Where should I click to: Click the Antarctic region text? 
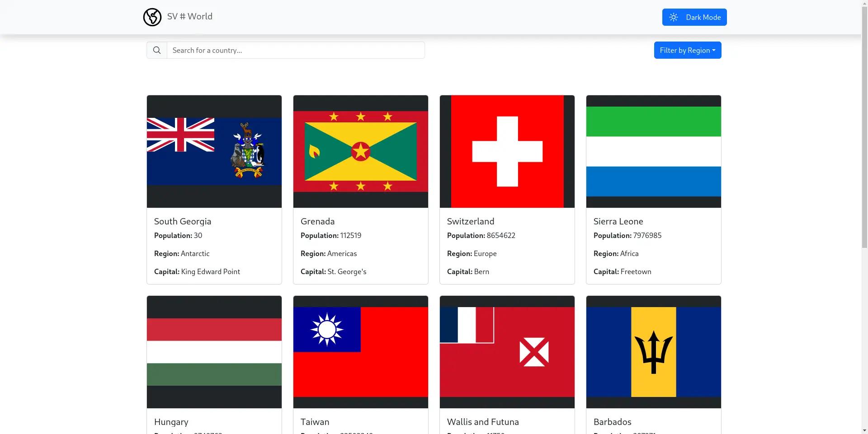[x=195, y=253]
